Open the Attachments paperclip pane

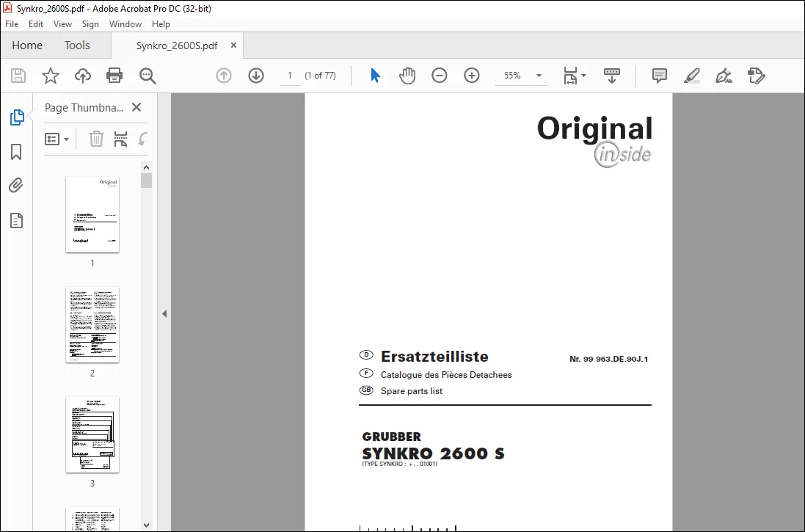point(16,186)
